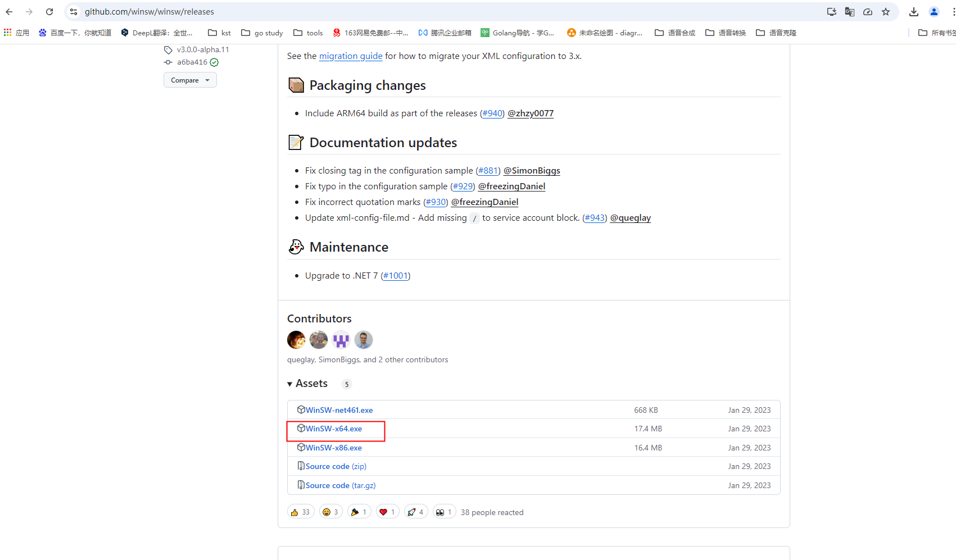Open the tools bookmark folder
The image size is (956, 560).
pos(308,33)
